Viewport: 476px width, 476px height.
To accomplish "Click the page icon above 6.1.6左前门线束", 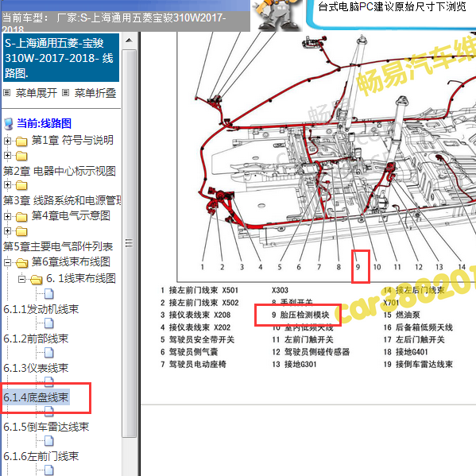I will click(49, 441).
